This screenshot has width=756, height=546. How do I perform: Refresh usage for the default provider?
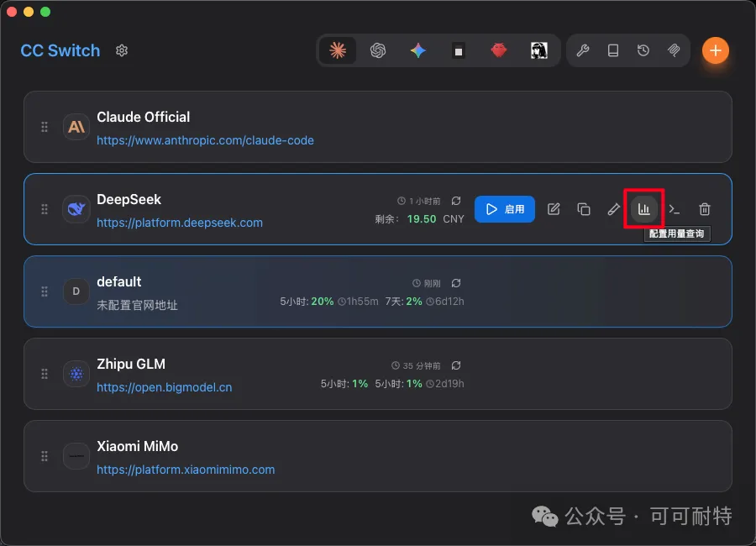(456, 283)
